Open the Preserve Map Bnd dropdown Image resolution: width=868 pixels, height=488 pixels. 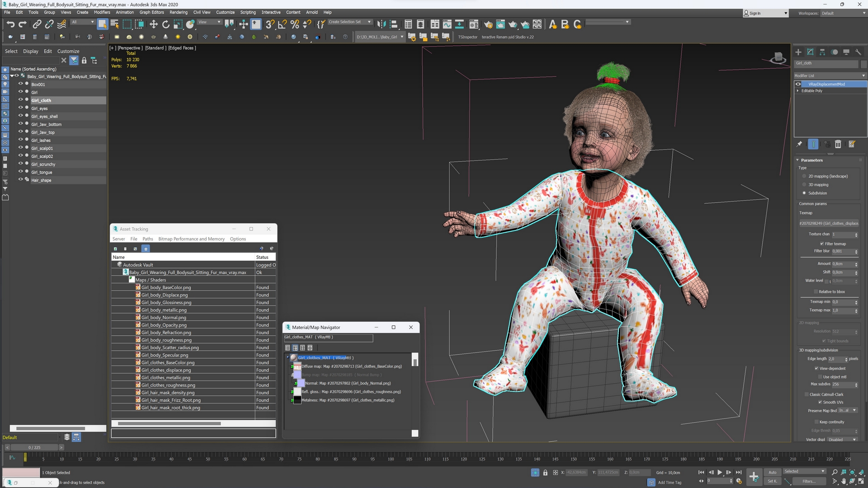point(848,411)
